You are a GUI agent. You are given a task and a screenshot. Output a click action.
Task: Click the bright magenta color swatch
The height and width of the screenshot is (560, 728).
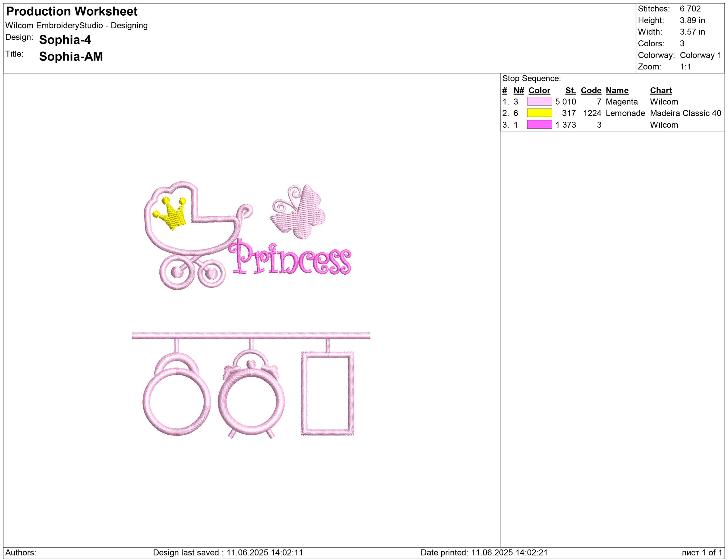[x=539, y=125]
